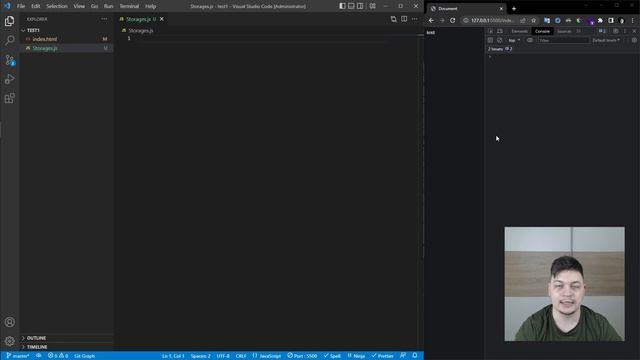Open Git Graph from the status bar
This screenshot has width=640, height=360.
84,356
